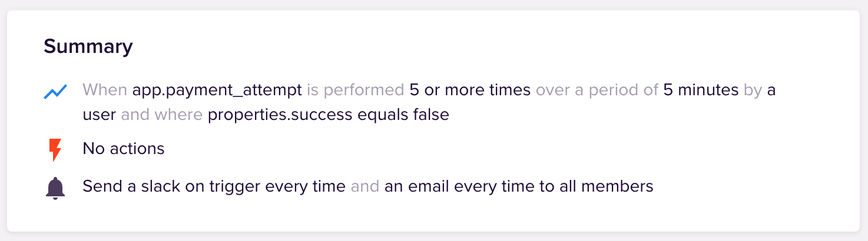
Task: Select the app.payment_attempt event name
Action: click(217, 90)
